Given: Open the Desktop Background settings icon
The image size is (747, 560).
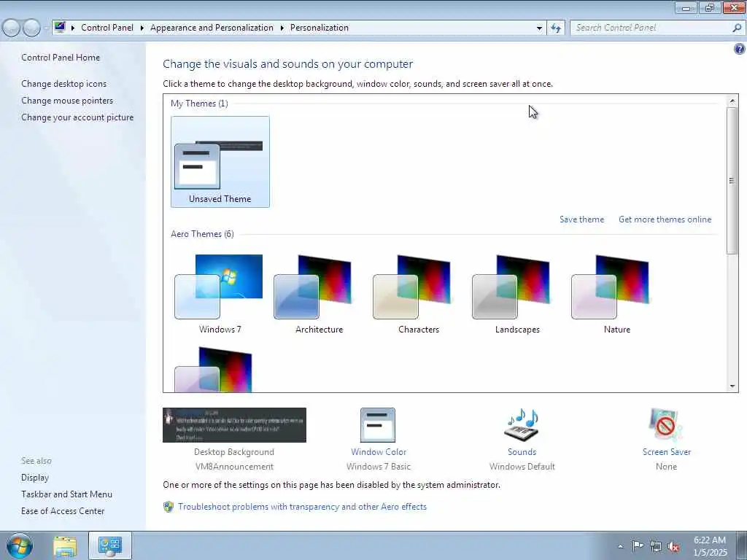Looking at the screenshot, I should [234, 425].
